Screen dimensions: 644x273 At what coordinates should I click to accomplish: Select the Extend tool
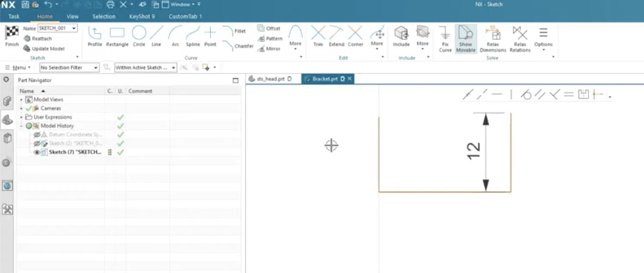[337, 36]
